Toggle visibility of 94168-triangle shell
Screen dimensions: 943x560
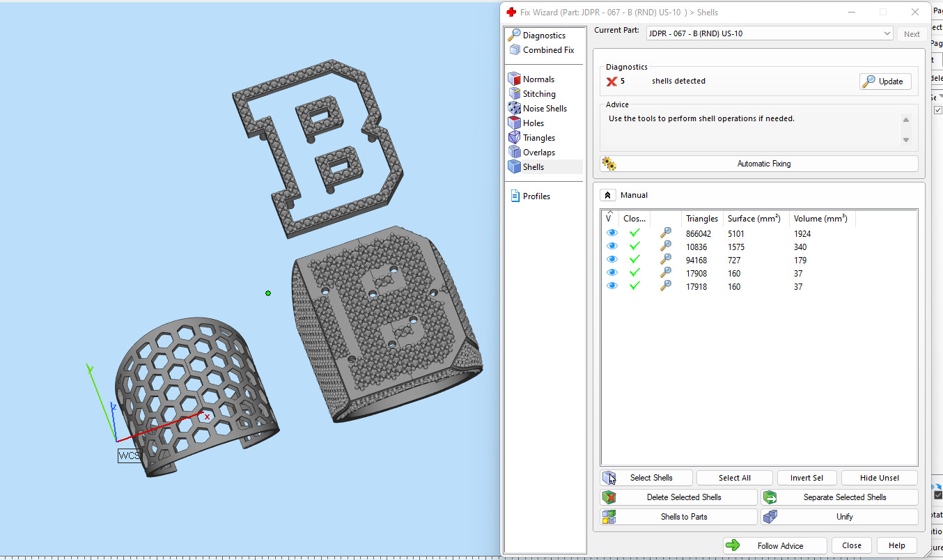click(x=612, y=260)
